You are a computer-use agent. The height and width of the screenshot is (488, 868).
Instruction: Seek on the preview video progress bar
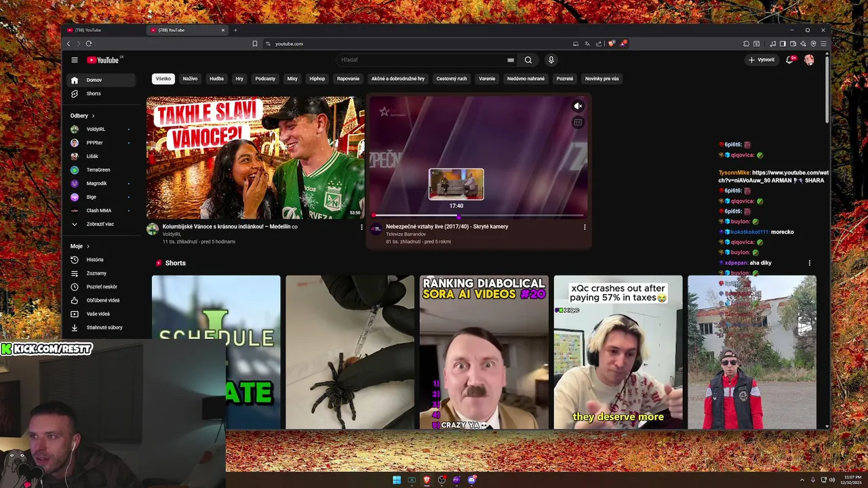(479, 216)
